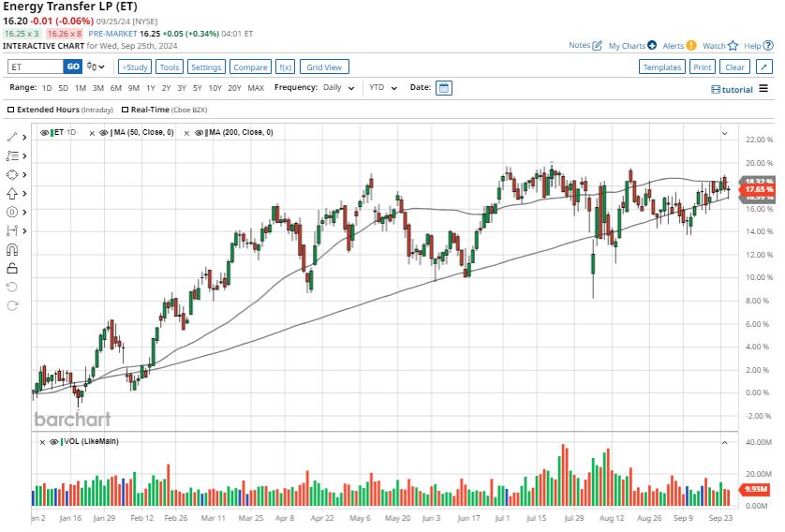Select the 5D range
The width and height of the screenshot is (785, 532).
(x=63, y=88)
